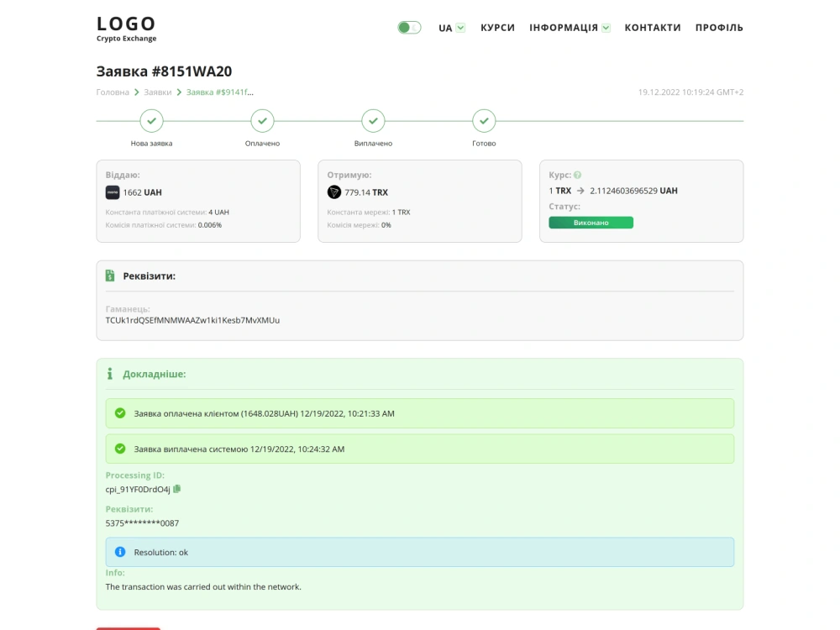Click the green check on Заявка виплачена системою

(120, 449)
